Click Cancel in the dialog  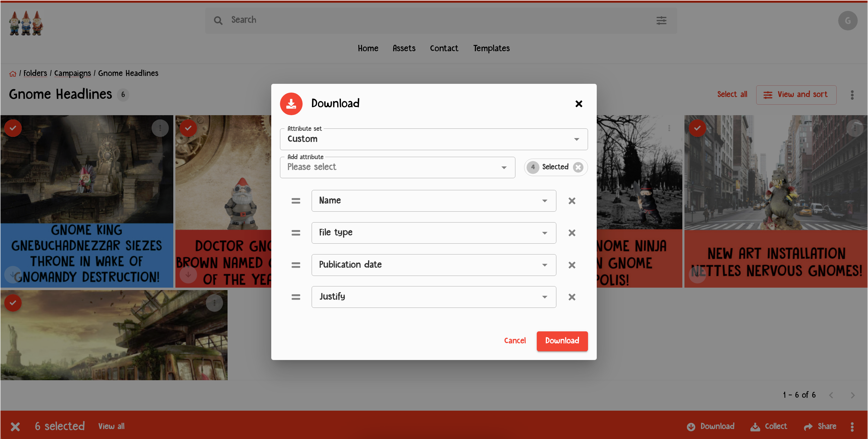514,341
